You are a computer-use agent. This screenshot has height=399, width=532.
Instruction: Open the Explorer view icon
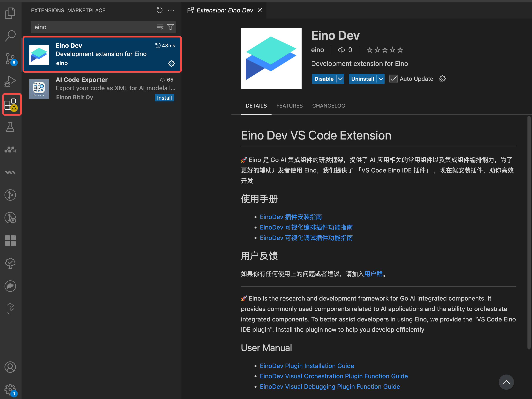10,13
